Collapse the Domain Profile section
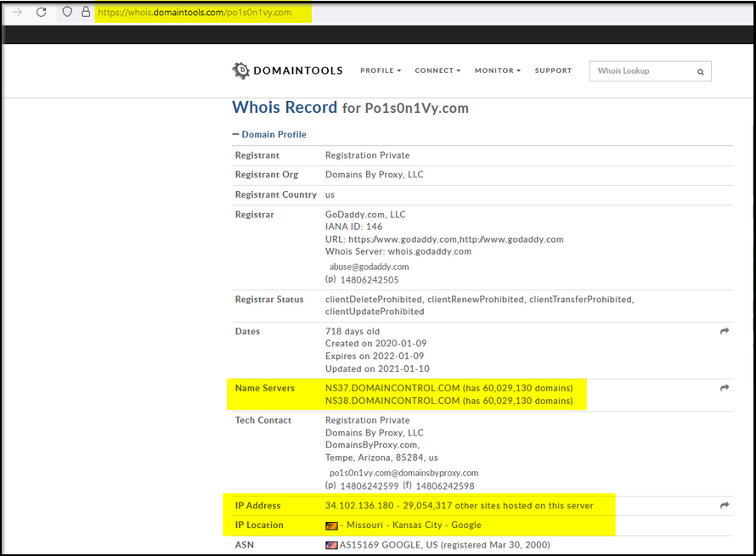This screenshot has width=756, height=556. [269, 134]
